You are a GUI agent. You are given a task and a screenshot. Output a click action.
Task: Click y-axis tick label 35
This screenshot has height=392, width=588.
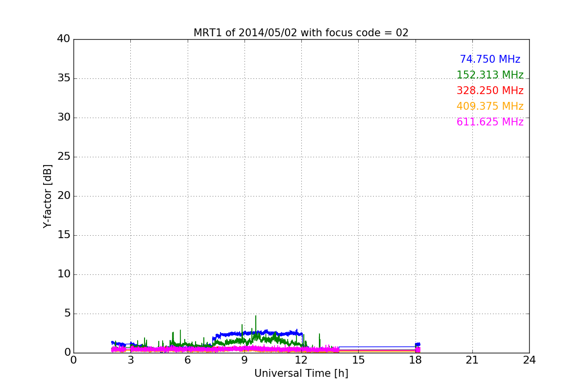point(64,78)
